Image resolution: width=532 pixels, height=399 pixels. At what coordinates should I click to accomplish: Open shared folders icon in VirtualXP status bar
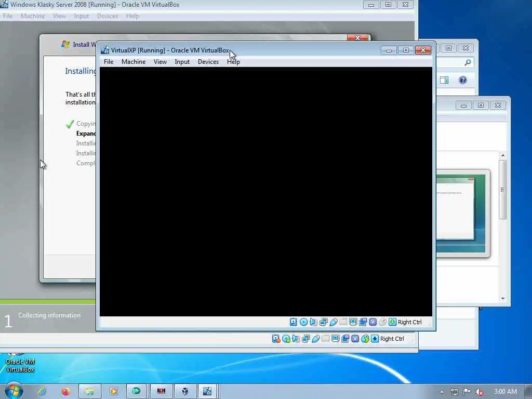pyautogui.click(x=343, y=322)
